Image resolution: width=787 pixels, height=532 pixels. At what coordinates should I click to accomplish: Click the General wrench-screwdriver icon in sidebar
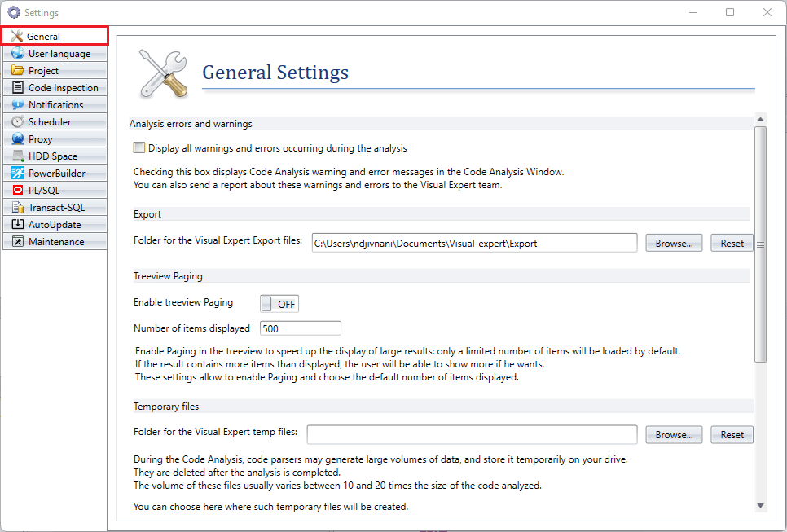tap(17, 36)
